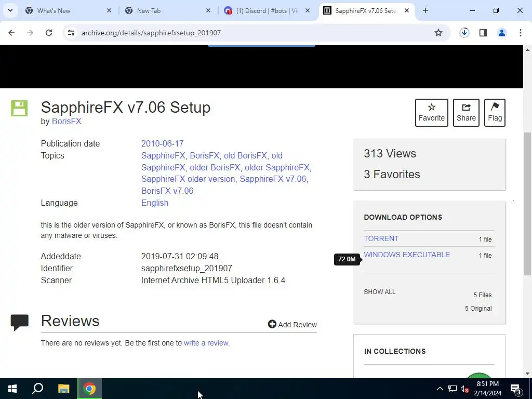Open site information icon in address bar
The width and height of the screenshot is (532, 399).
[x=71, y=33]
